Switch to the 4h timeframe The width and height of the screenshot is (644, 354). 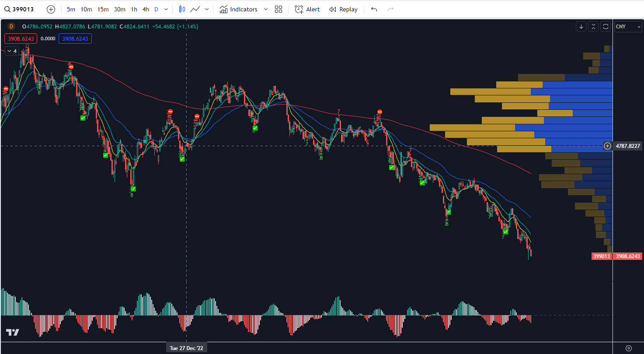pos(146,9)
